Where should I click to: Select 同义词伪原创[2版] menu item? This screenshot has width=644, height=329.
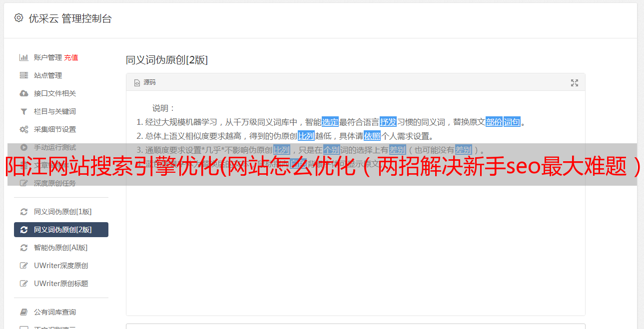61,230
